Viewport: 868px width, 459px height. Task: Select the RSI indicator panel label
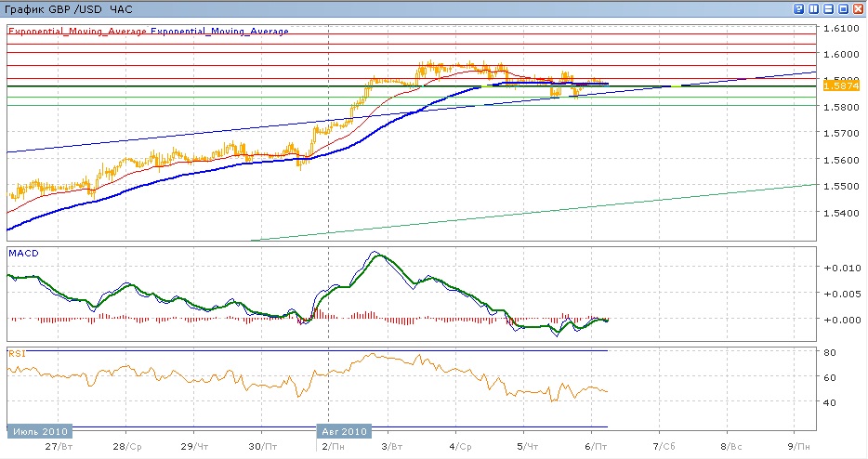(x=17, y=354)
